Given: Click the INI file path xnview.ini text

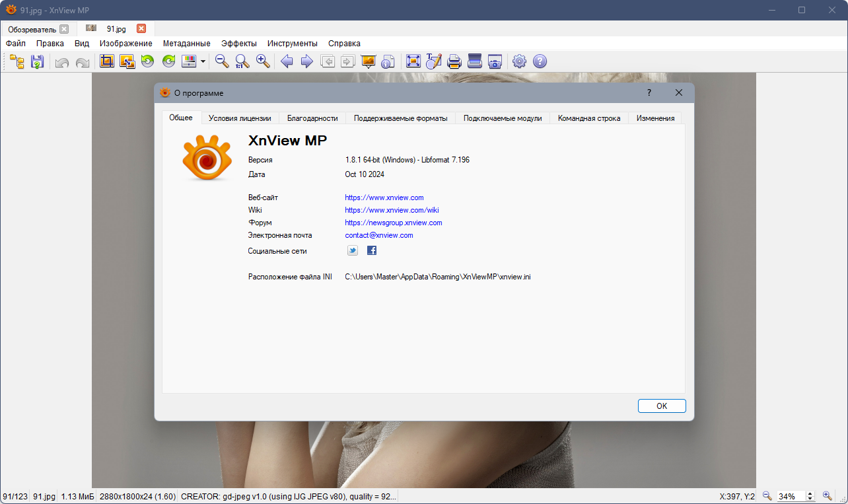Looking at the screenshot, I should pos(438,277).
